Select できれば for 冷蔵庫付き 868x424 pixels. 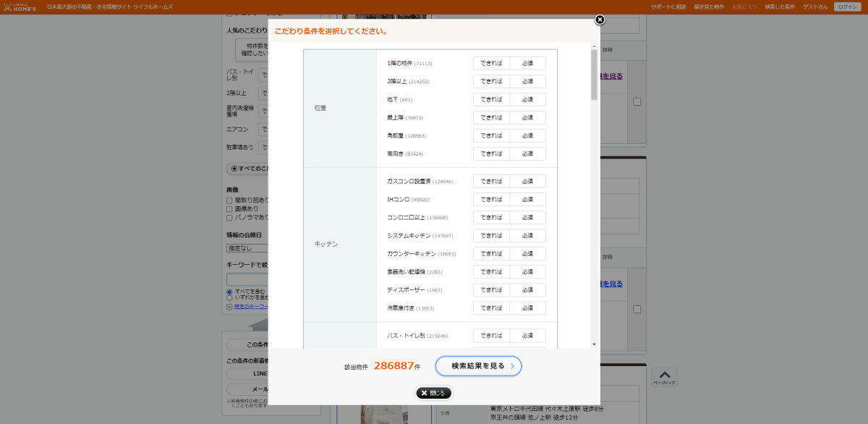[x=492, y=308]
